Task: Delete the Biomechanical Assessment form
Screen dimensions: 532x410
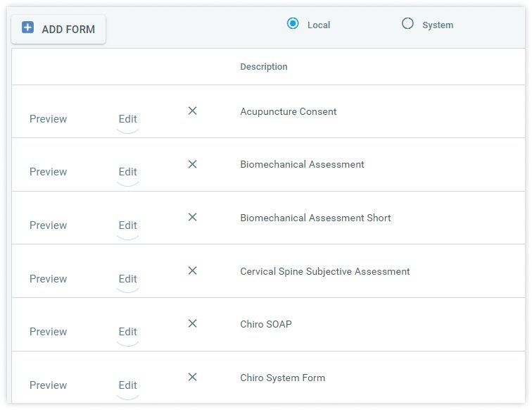Action: pos(192,164)
